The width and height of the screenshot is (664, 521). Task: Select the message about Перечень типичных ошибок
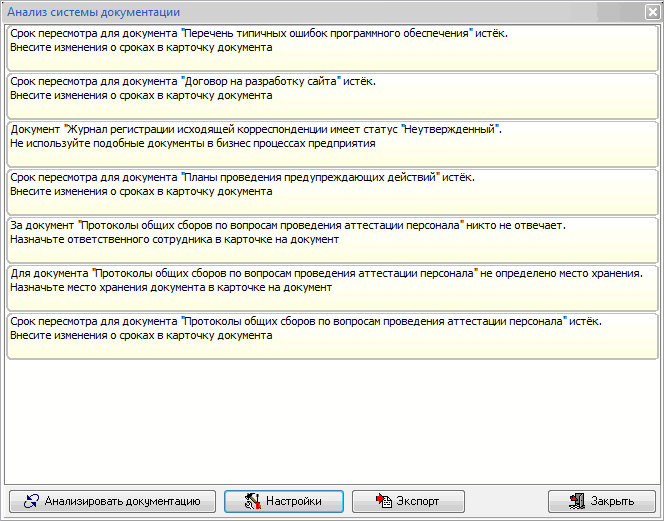pyautogui.click(x=332, y=48)
